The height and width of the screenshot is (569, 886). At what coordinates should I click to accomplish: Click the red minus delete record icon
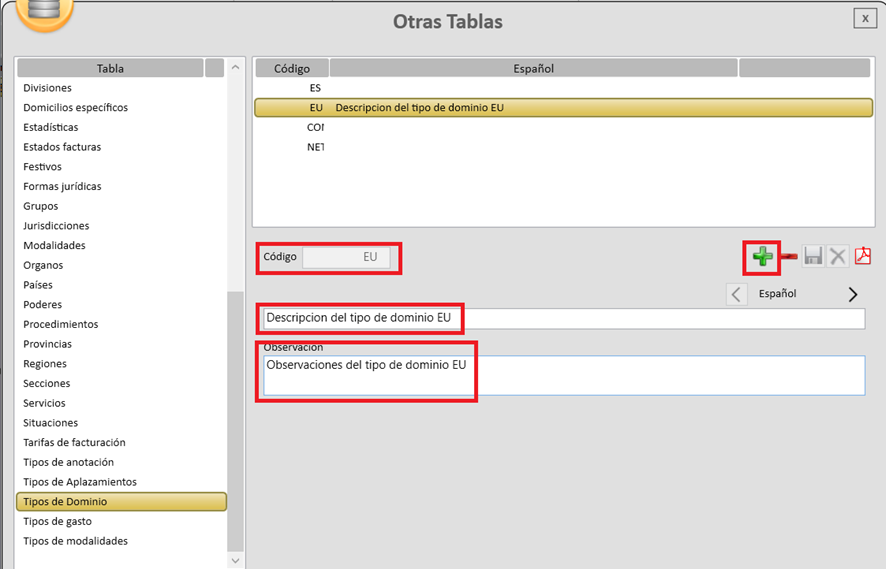(789, 258)
